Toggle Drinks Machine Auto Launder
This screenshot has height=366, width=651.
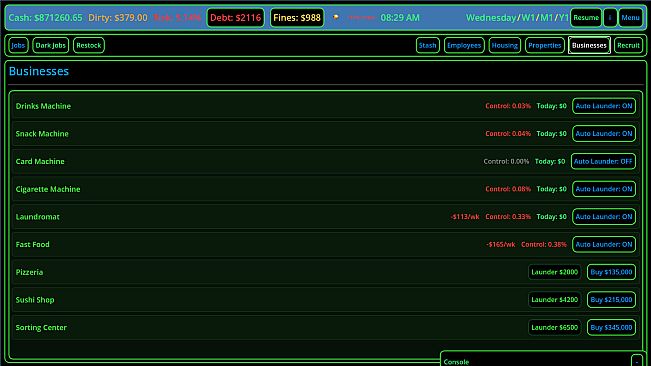(604, 106)
